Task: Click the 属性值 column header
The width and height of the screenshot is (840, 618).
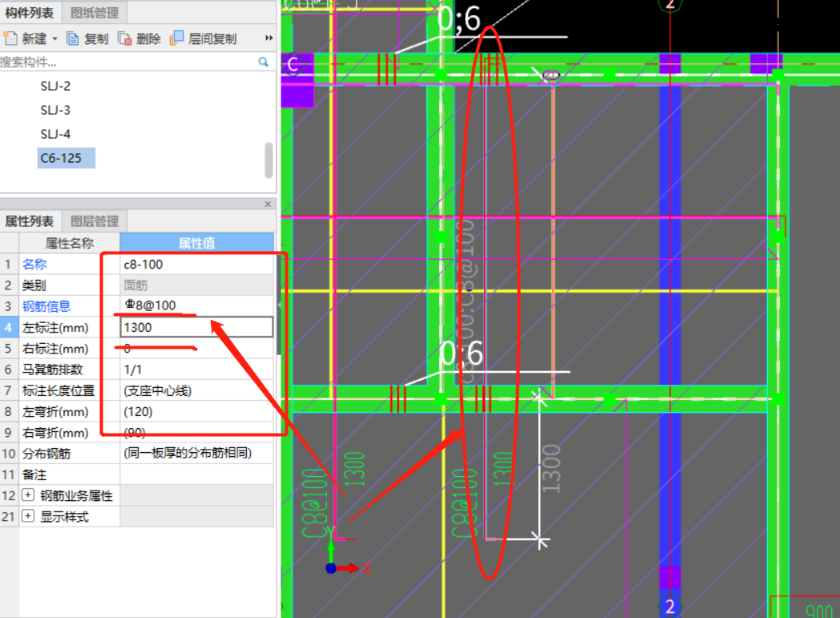Action: tap(196, 243)
